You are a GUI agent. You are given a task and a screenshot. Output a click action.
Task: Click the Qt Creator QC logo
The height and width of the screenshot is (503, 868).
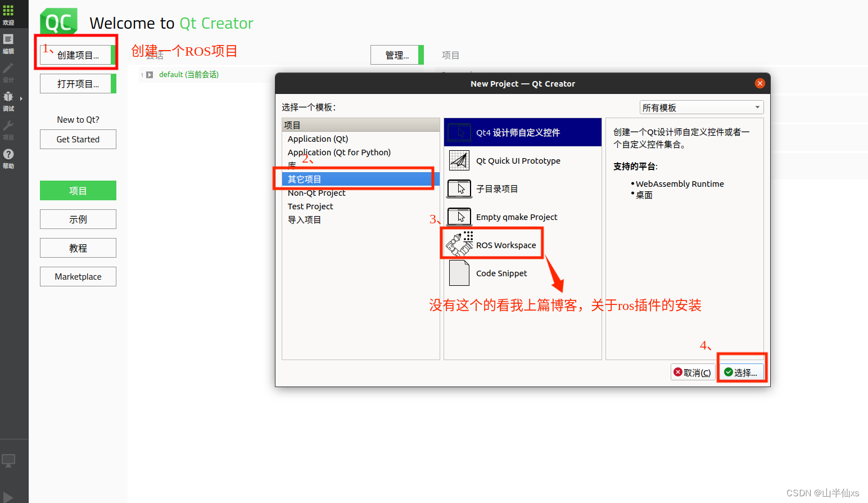[58, 22]
